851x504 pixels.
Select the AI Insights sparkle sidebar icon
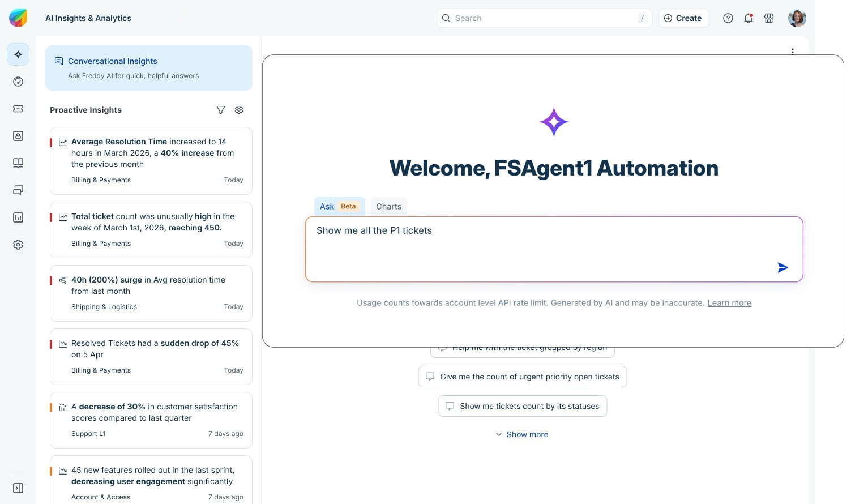(18, 54)
